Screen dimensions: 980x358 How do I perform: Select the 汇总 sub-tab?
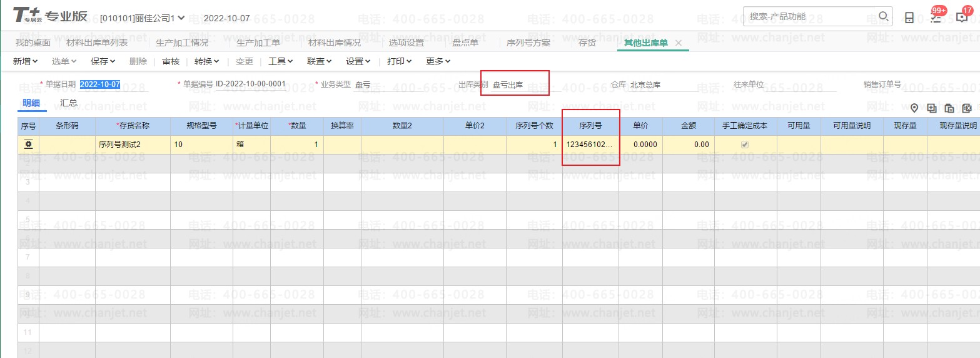click(69, 103)
